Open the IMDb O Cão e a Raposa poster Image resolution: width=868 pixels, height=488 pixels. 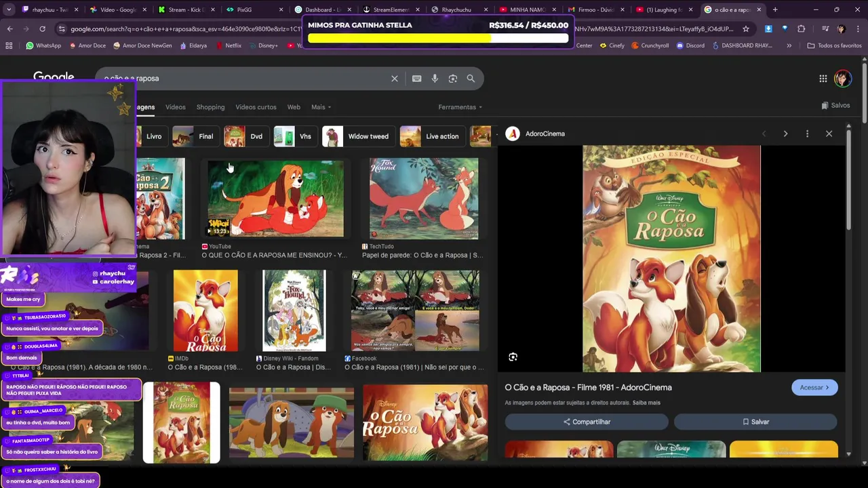pyautogui.click(x=205, y=310)
